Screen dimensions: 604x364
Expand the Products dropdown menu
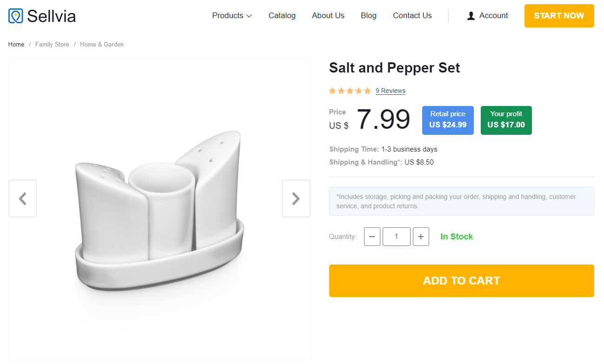point(232,16)
